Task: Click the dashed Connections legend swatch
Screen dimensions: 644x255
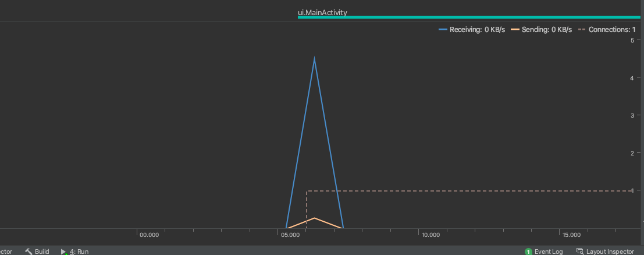Action: [x=582, y=29]
